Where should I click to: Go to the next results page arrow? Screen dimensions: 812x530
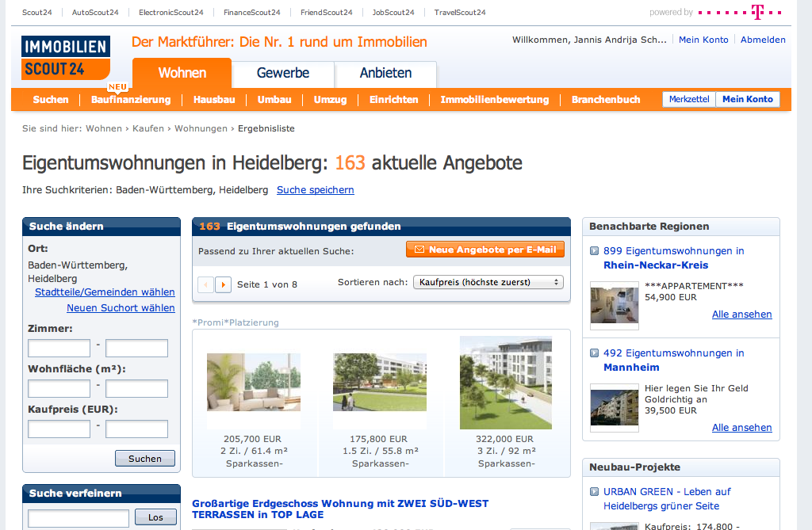(x=223, y=284)
